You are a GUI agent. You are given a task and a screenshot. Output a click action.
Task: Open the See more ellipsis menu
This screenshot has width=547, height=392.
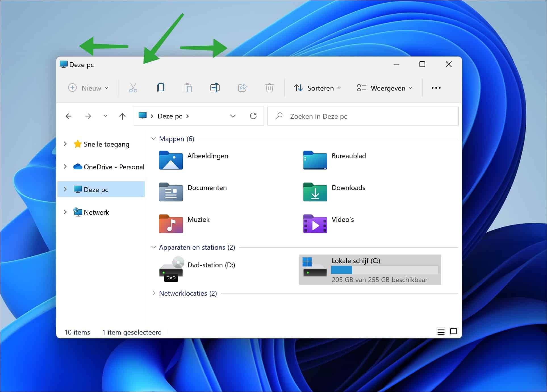click(x=436, y=88)
